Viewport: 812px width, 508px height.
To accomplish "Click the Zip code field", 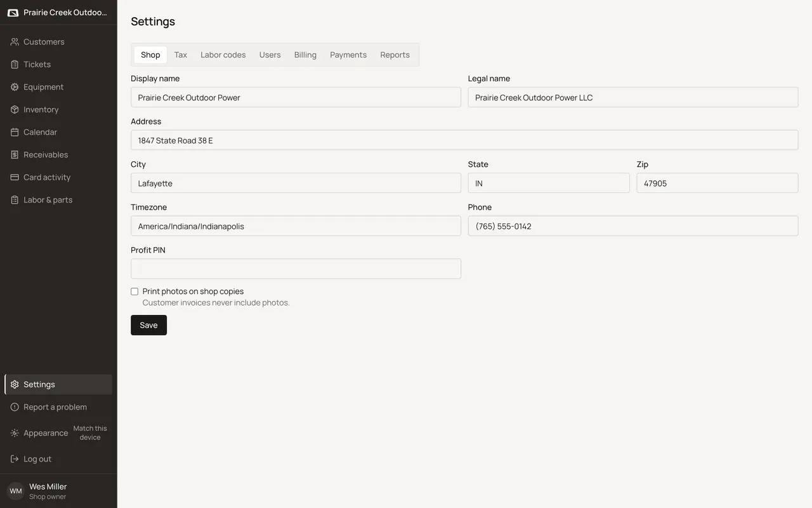I will [717, 183].
